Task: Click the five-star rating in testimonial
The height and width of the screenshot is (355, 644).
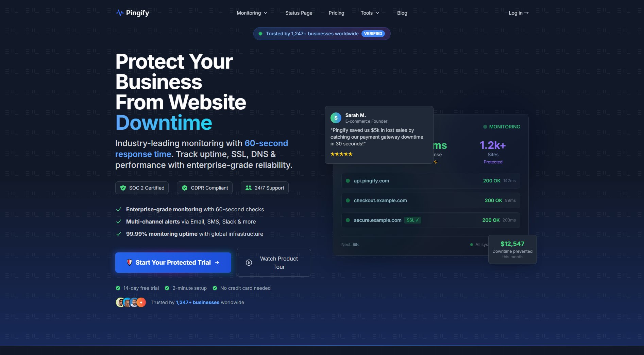Action: 341,154
